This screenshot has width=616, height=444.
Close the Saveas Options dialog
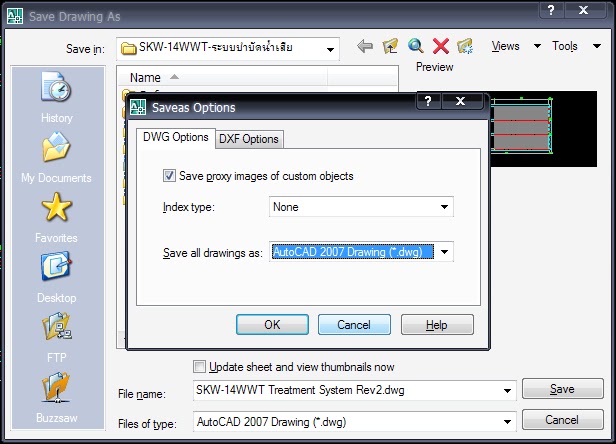pyautogui.click(x=460, y=101)
